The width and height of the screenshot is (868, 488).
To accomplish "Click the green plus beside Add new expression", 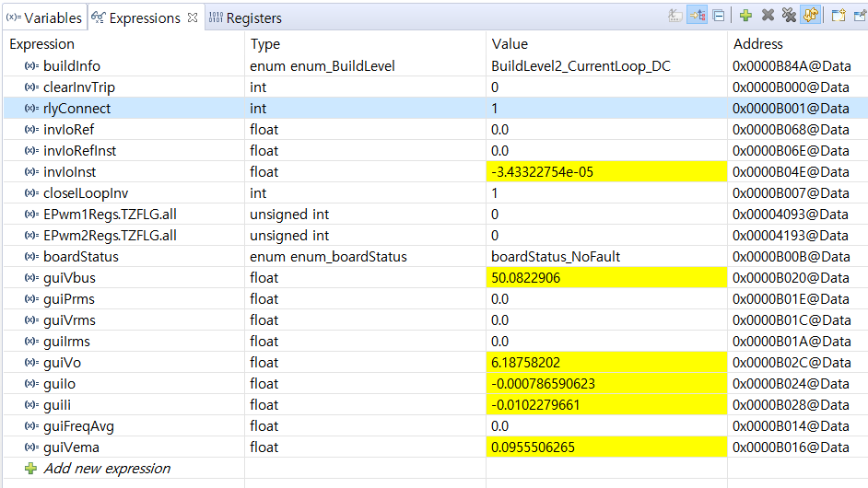I will (x=32, y=469).
